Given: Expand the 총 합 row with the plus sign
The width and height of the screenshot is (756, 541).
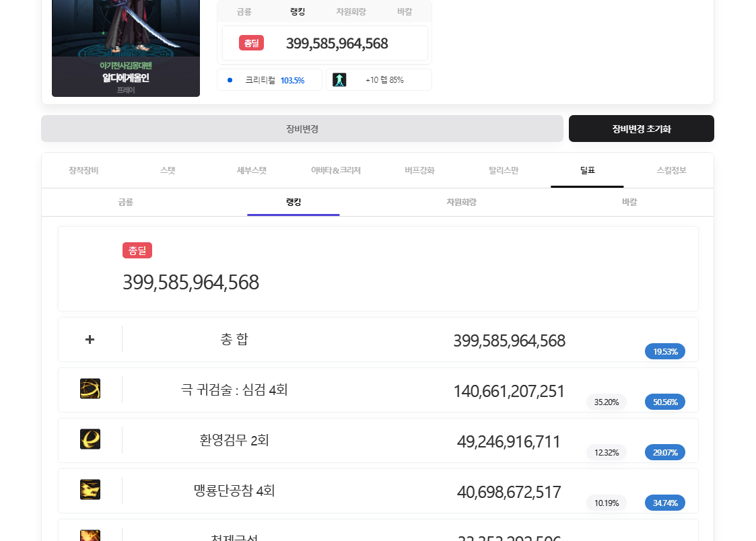Looking at the screenshot, I should tap(90, 339).
